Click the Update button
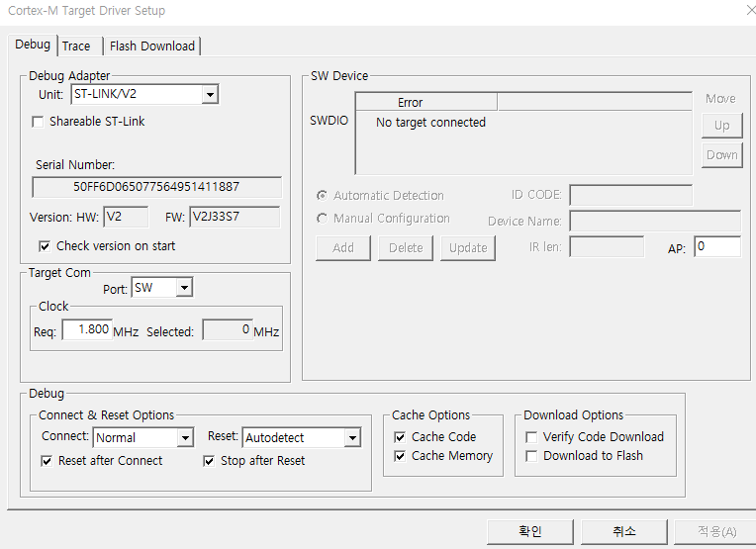This screenshot has width=756, height=549. coord(468,248)
